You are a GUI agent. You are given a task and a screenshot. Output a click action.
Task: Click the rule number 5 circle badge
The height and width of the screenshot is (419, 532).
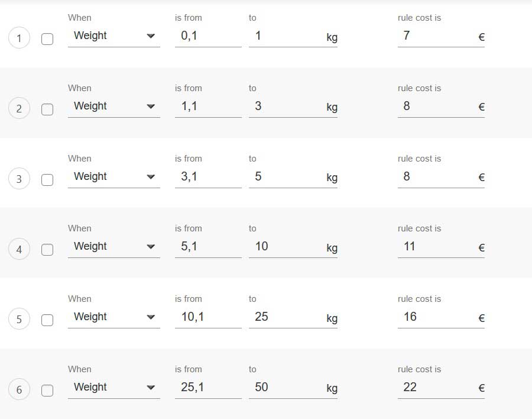19,320
